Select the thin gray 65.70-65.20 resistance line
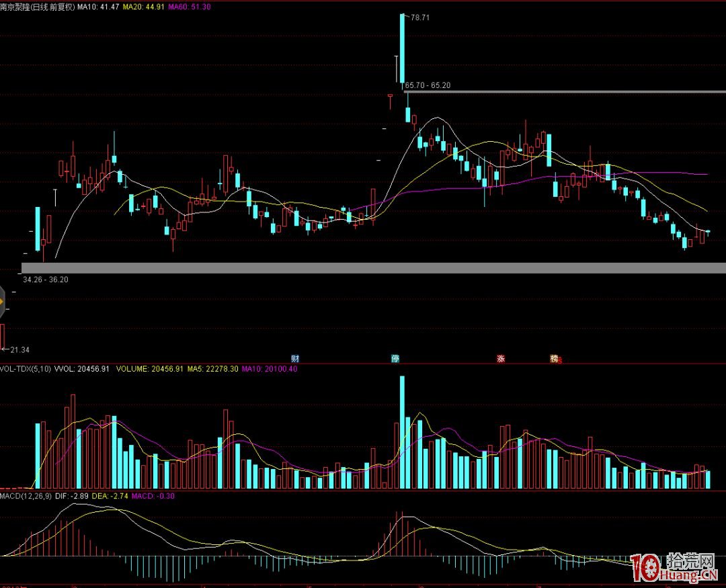This screenshot has height=588, width=726. click(565, 92)
